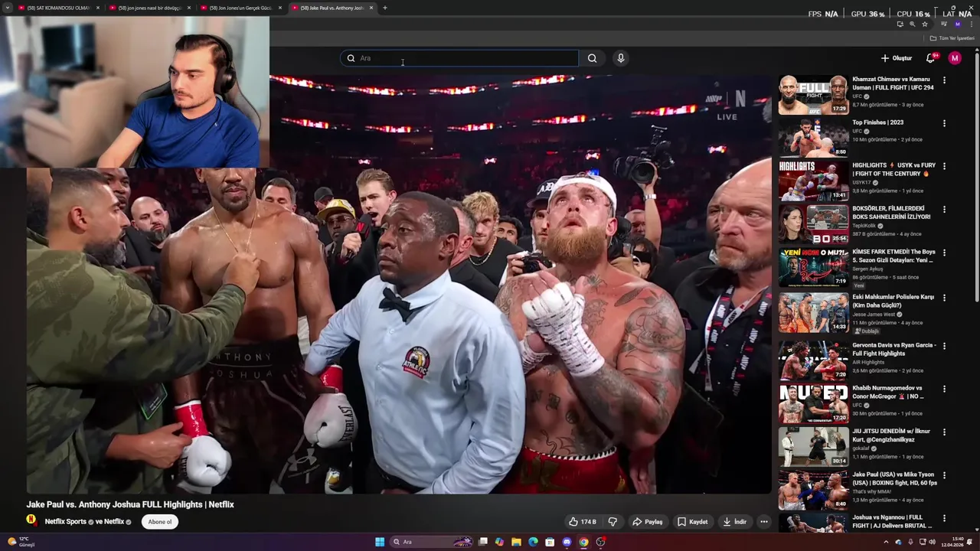
Task: Close the SAT KOMANDOSU OLMAK tab
Action: pos(98,8)
